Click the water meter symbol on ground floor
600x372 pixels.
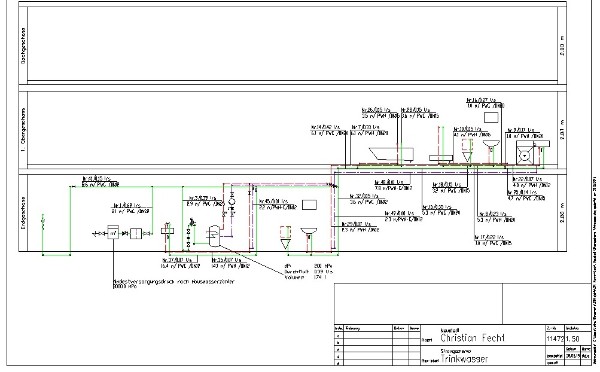113,232
